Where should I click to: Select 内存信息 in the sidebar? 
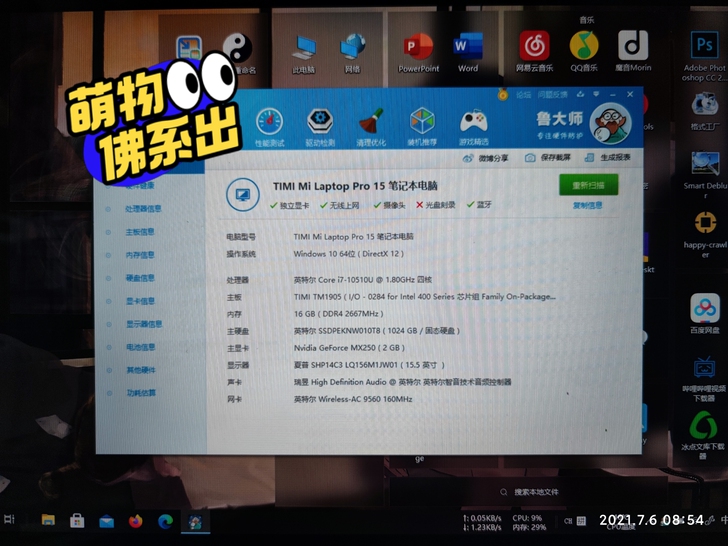click(x=140, y=255)
